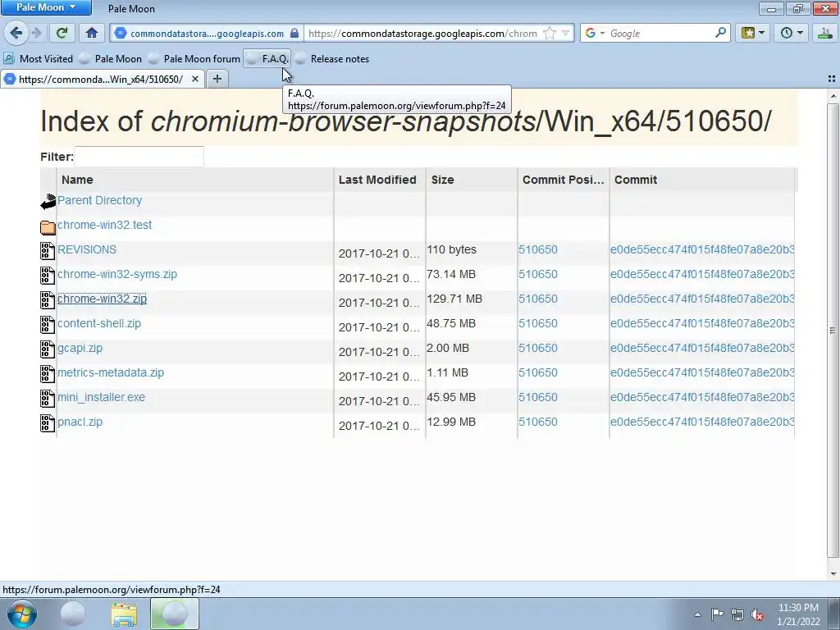Screen dimensions: 840x630
Task: Click the file icon beside gcapi.zip
Action: tap(48, 349)
